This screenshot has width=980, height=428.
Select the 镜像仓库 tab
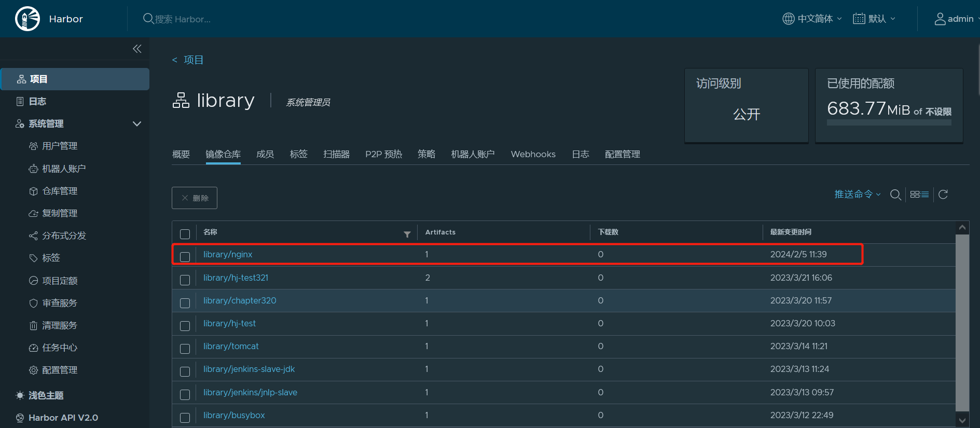[223, 154]
